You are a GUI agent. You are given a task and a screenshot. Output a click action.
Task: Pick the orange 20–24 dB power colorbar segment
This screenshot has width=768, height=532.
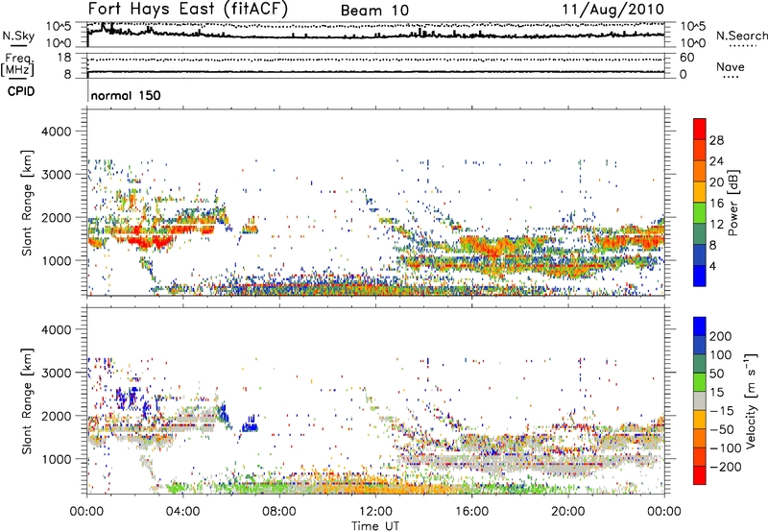click(x=700, y=172)
